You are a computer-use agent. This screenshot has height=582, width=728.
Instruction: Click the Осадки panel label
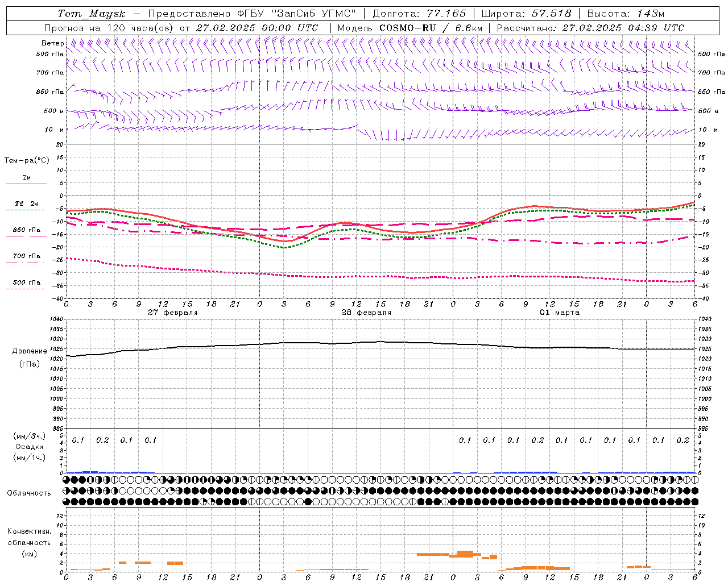[29, 447]
